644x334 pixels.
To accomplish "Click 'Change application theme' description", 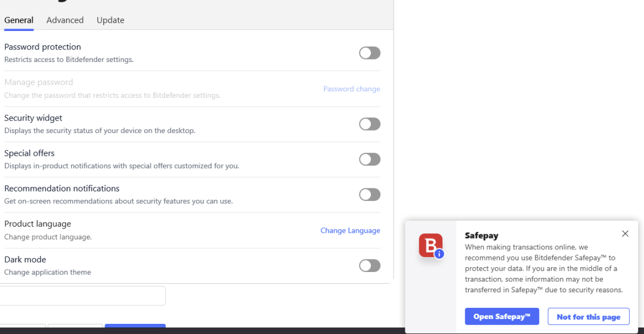I will pos(48,273).
